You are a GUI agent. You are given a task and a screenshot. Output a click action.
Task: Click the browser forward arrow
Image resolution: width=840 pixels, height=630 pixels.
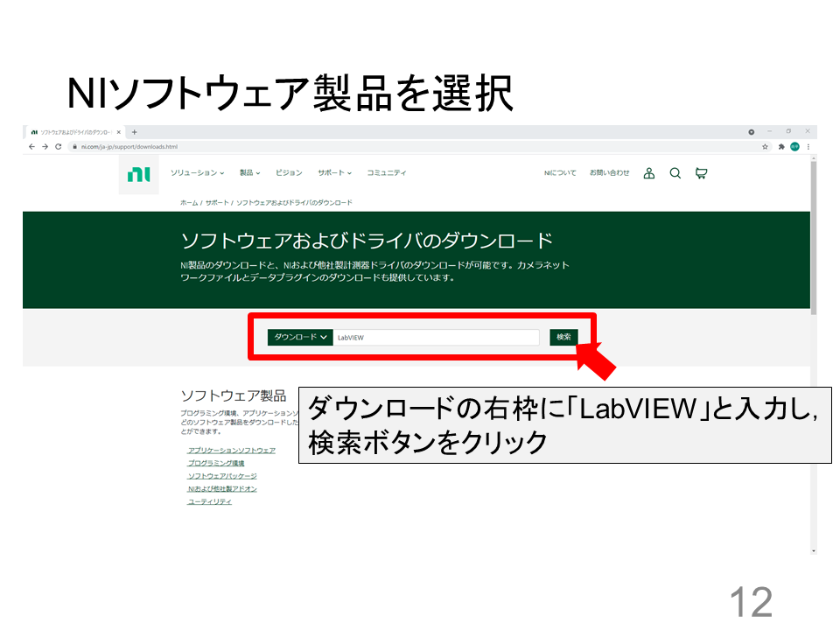tap(45, 147)
